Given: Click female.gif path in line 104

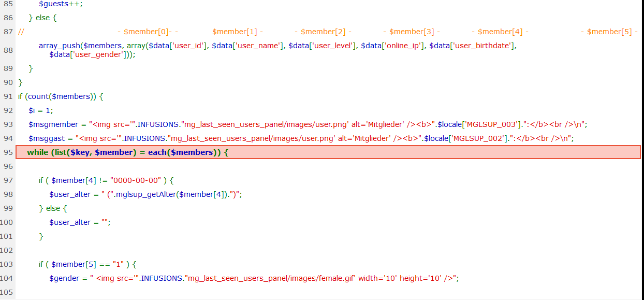Looking at the screenshot, I should tap(271, 278).
